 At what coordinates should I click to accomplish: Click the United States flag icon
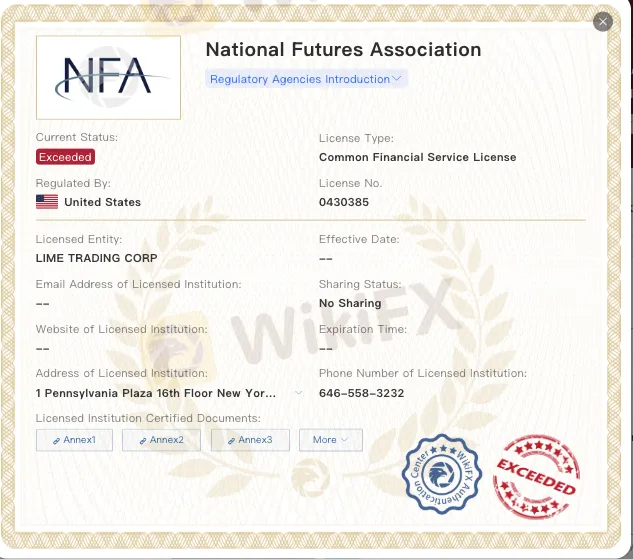47,202
